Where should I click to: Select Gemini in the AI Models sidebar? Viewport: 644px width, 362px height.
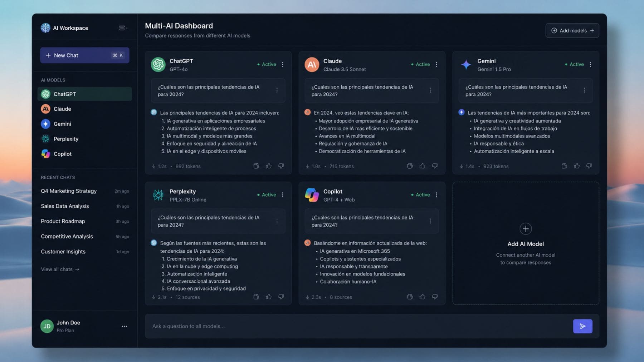coord(85,124)
